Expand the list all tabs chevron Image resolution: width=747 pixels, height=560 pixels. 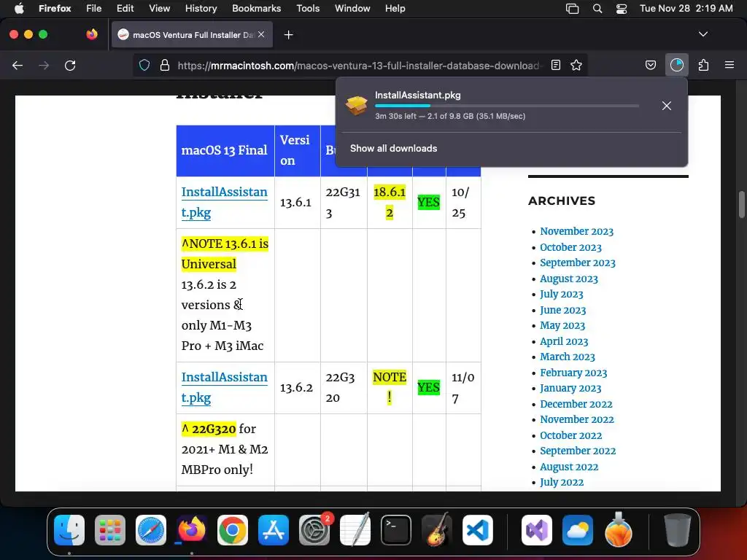[703, 34]
